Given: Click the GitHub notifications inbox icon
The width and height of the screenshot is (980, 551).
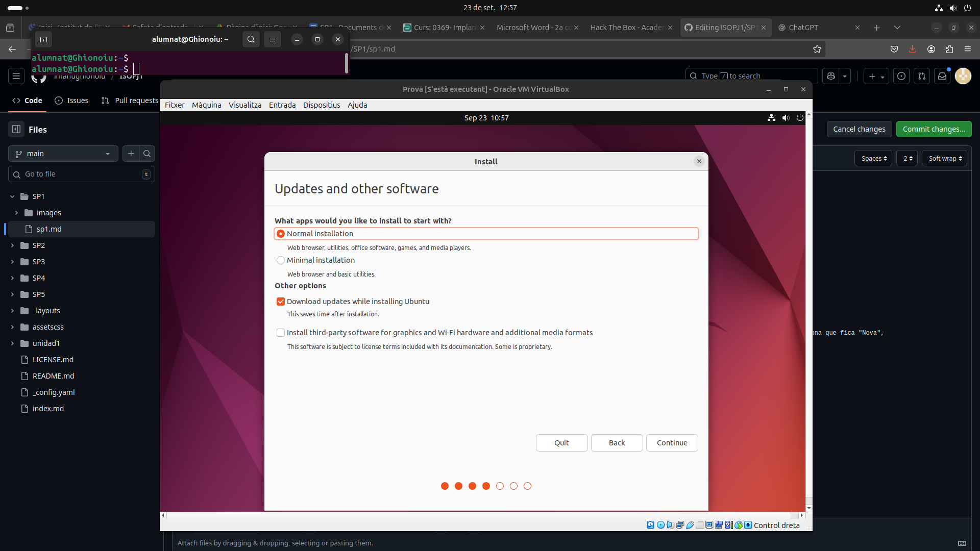Looking at the screenshot, I should point(942,76).
